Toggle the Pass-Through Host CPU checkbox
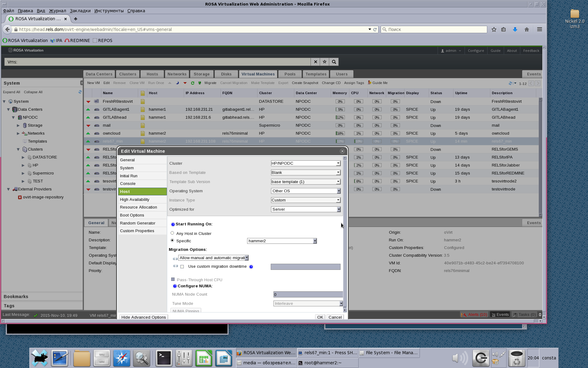The height and width of the screenshot is (368, 588). tap(173, 279)
